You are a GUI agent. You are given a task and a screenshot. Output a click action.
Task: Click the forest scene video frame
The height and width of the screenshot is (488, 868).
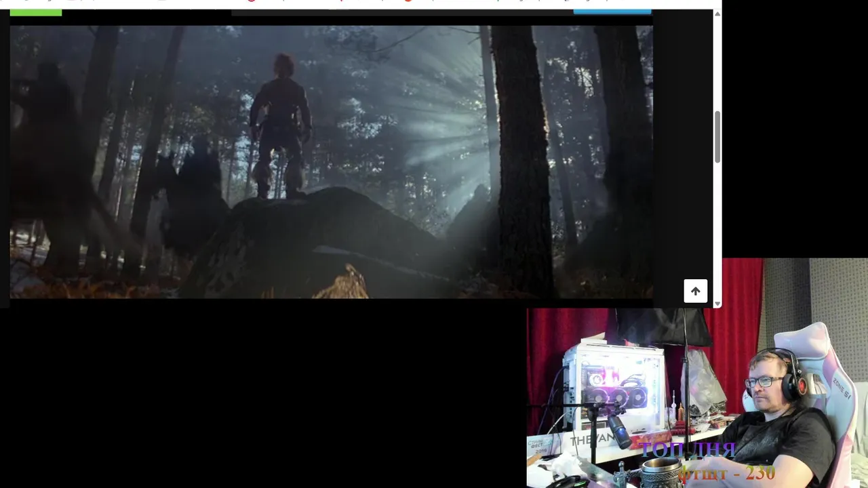point(331,162)
